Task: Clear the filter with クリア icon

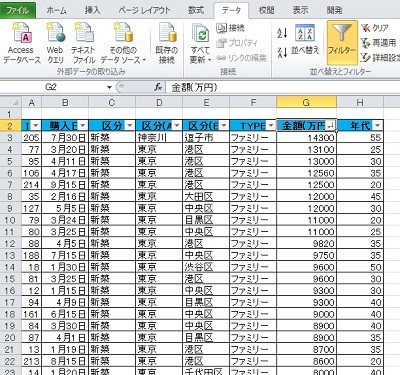Action: (x=375, y=28)
